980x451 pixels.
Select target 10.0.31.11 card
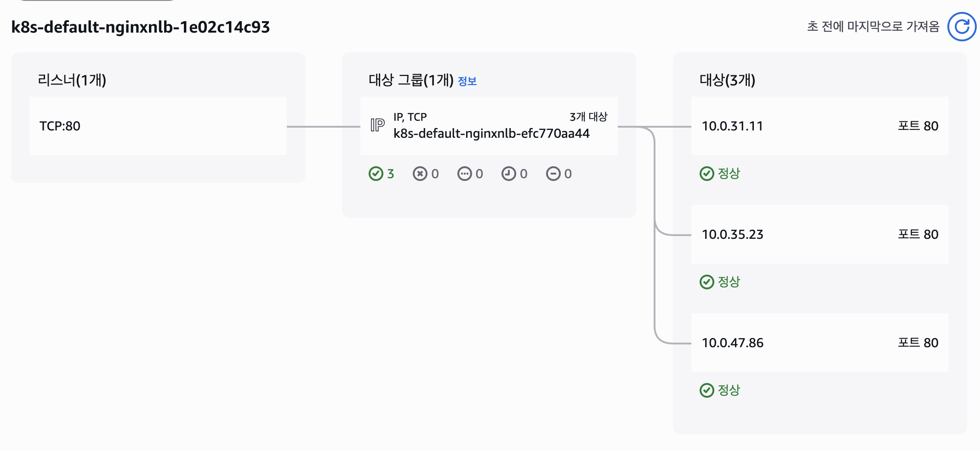(819, 126)
